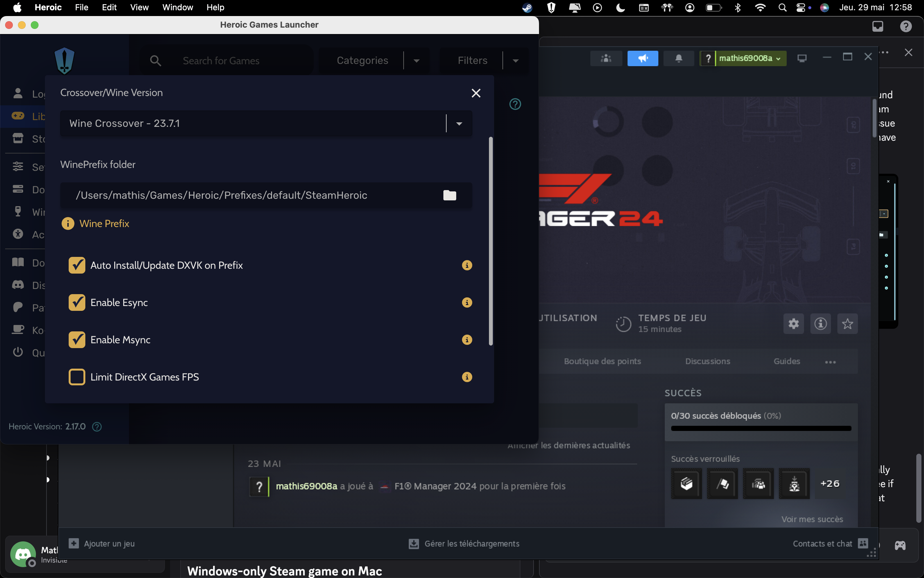Image resolution: width=924 pixels, height=578 pixels.
Task: Expand the Categories dropdown arrow
Action: (x=416, y=61)
